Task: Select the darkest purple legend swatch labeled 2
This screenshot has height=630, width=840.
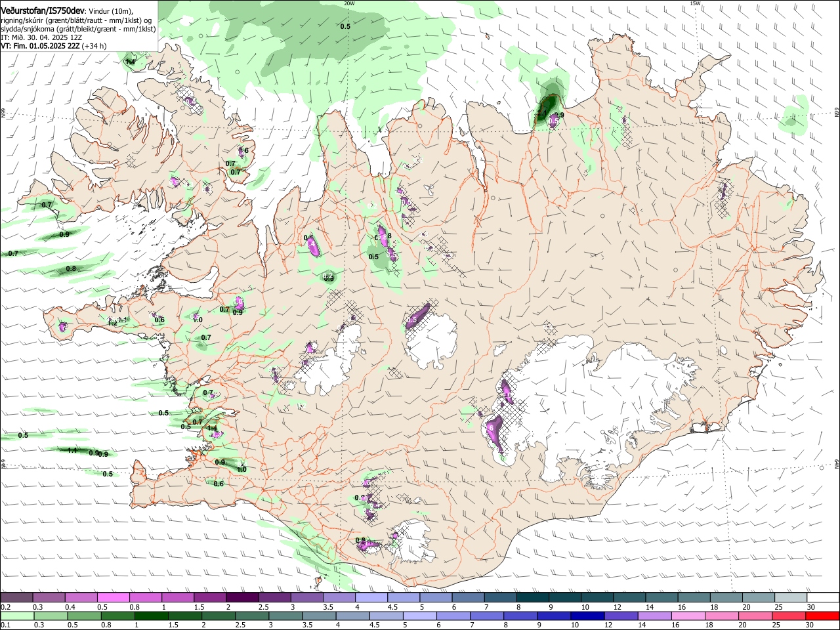Action: pyautogui.click(x=242, y=598)
